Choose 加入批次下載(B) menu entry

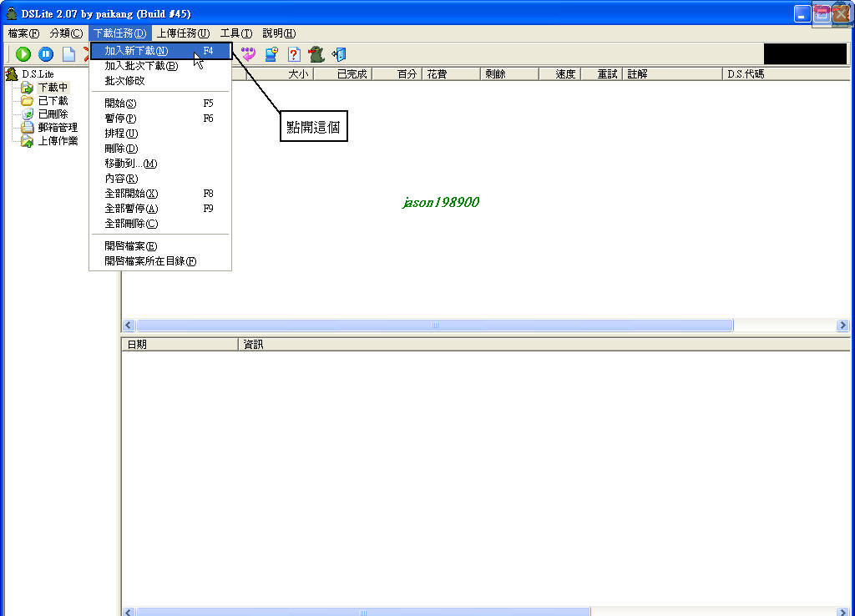pyautogui.click(x=161, y=66)
